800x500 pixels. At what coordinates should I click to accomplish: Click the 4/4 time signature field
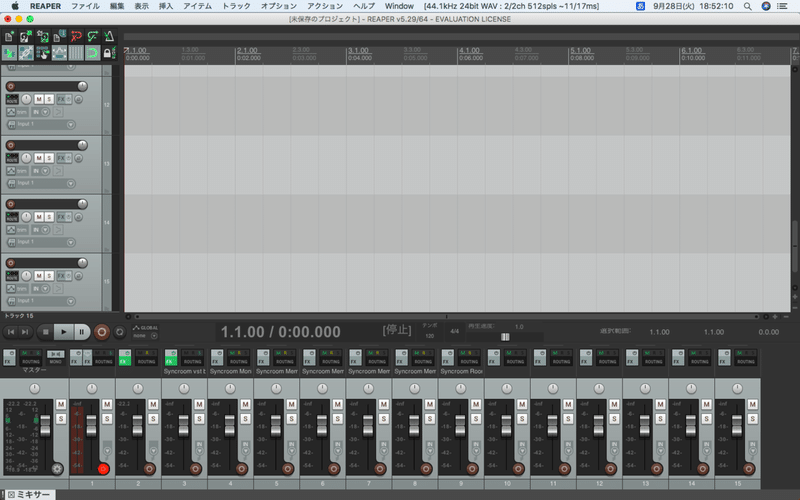click(x=455, y=331)
